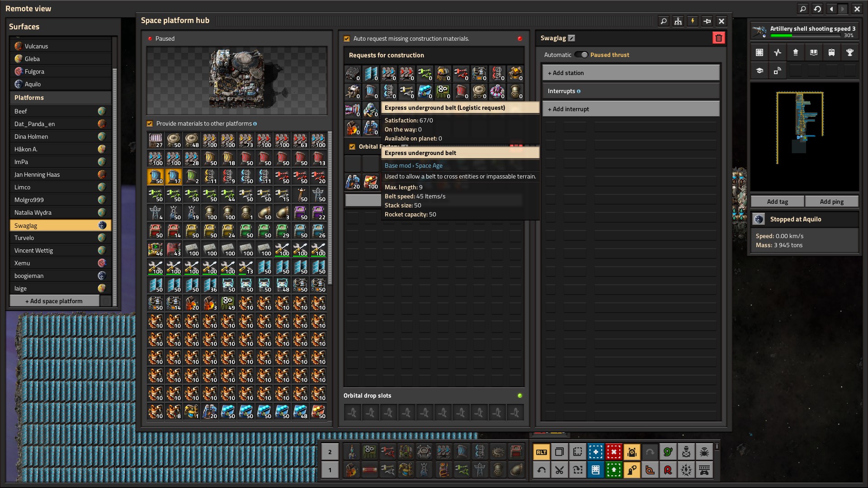
Task: Select the spider-shaped icon in shortcut bar
Action: (x=704, y=452)
